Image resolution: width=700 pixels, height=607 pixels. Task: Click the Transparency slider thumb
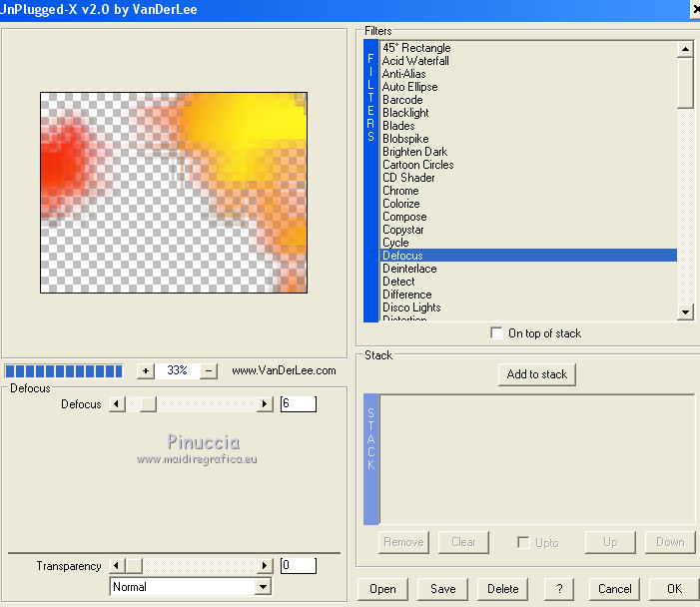pyautogui.click(x=134, y=565)
